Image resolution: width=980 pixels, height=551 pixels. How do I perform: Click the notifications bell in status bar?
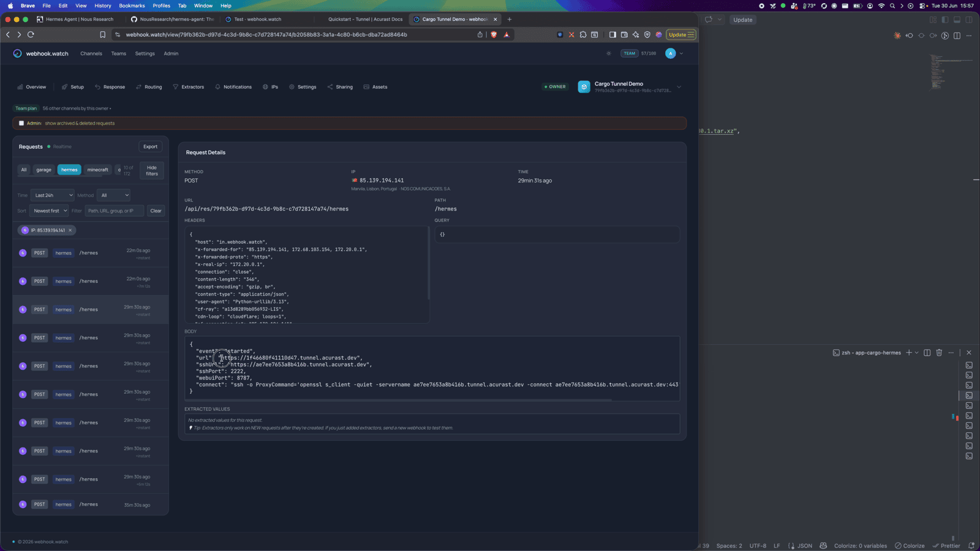pos(971,545)
